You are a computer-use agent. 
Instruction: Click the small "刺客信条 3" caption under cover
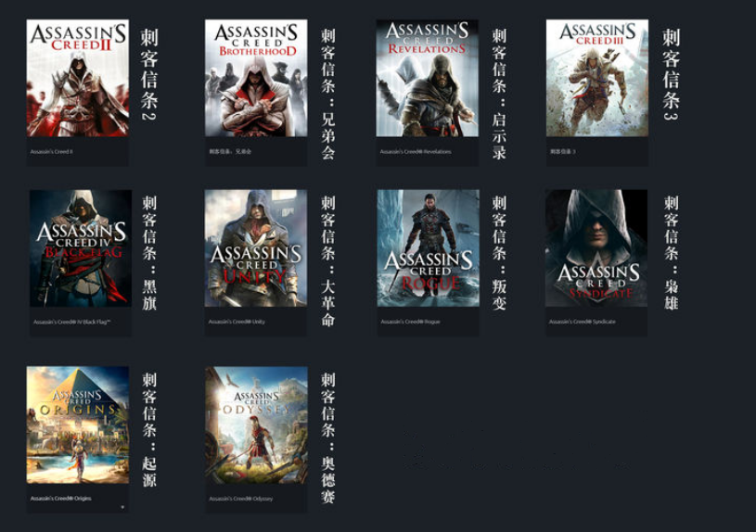(563, 152)
